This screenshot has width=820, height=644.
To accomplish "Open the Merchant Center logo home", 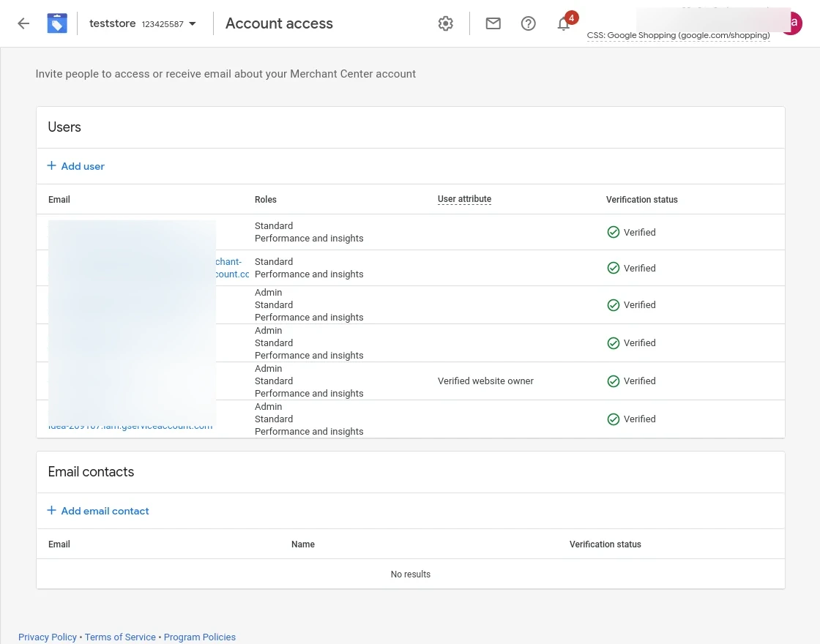I will 57,23.
